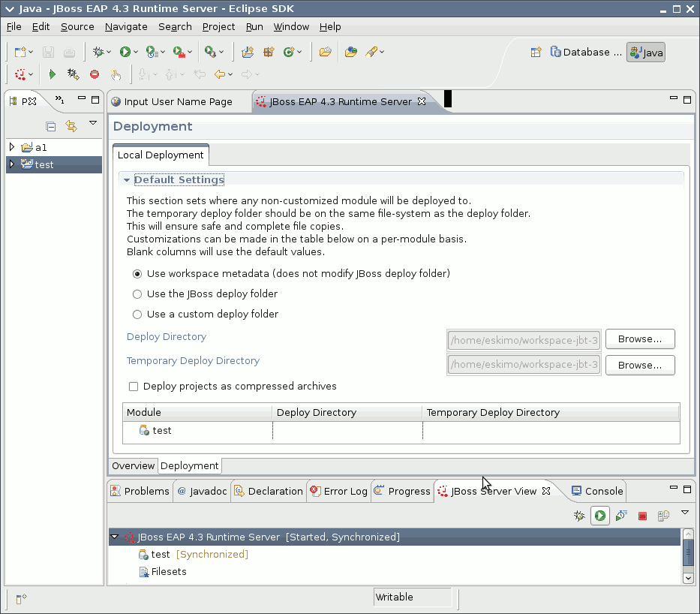
Task: Click the Profile server icon in Server View
Action: point(621,516)
